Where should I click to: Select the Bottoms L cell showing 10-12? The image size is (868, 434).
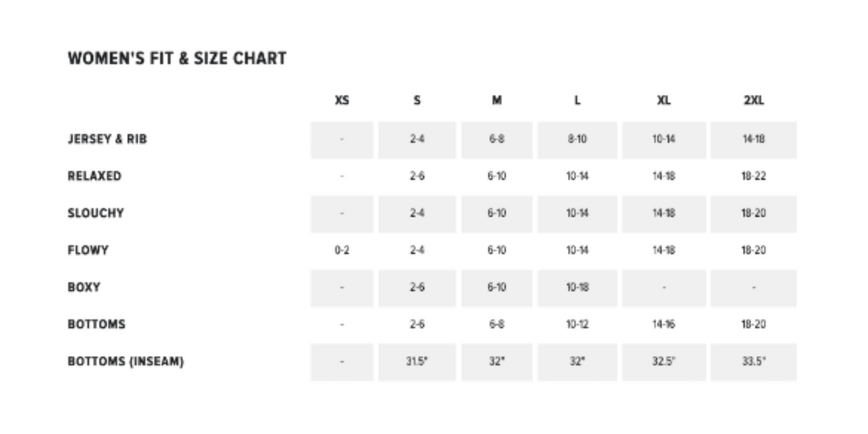click(577, 325)
